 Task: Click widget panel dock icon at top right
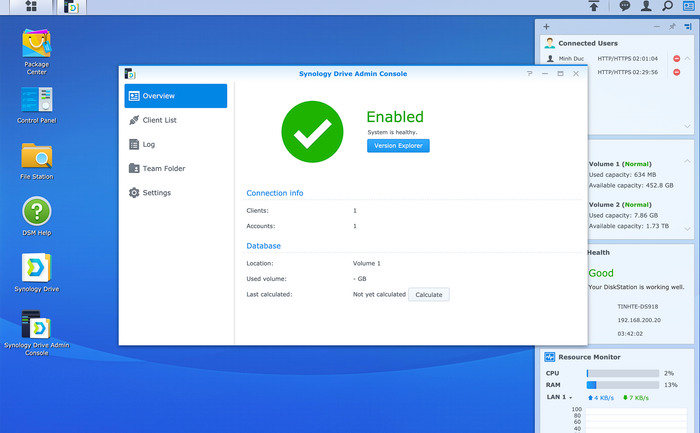pos(688,27)
